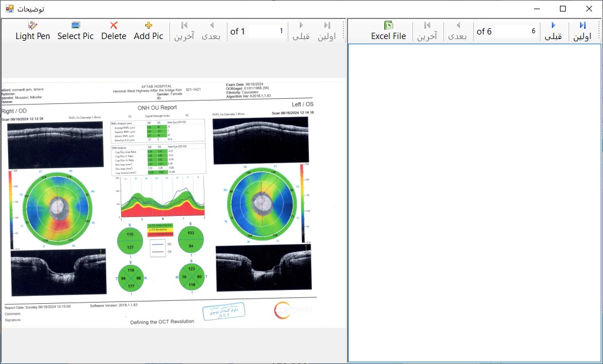Add a new picture with Add Pic
This screenshot has width=603, height=364.
click(148, 31)
